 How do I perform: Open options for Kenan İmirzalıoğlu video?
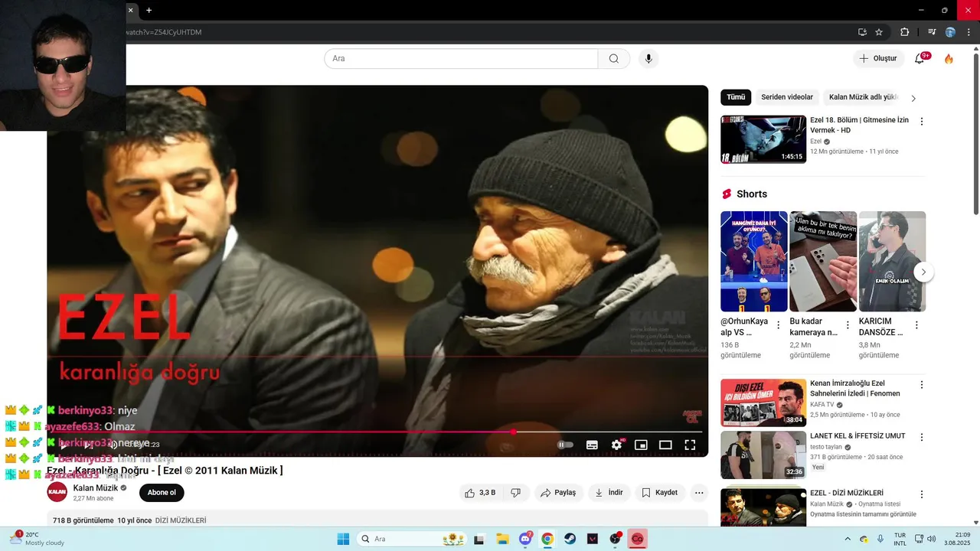pos(922,385)
